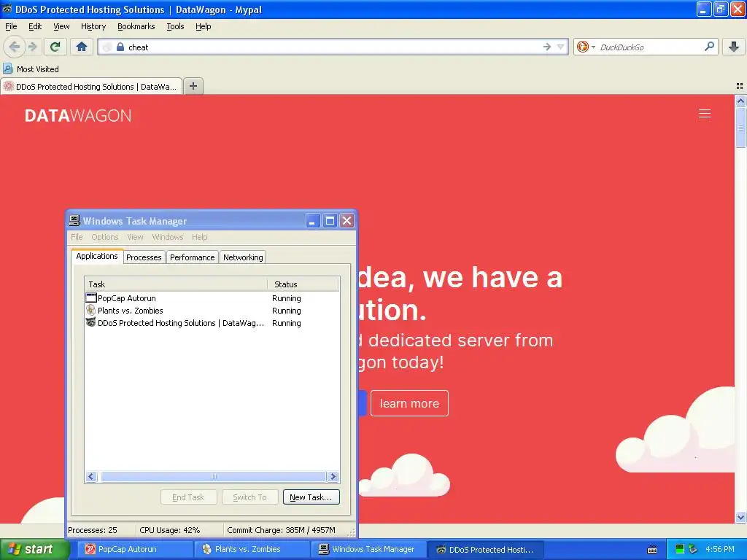
Task: Switch to Plants vs. Zombies taskbar button
Action: [252, 549]
